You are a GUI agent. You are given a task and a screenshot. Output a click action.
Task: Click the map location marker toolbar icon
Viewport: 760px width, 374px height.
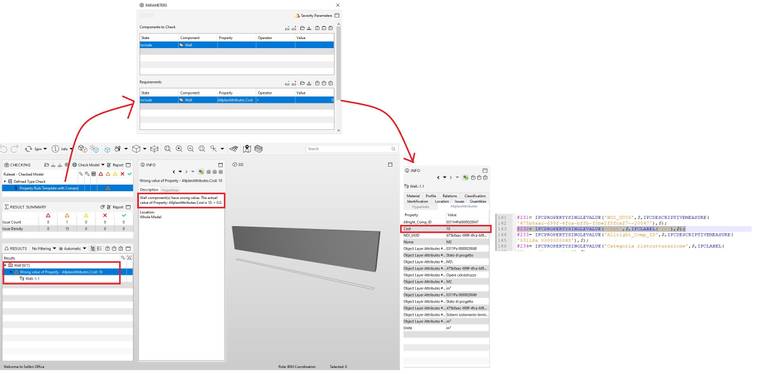click(247, 149)
